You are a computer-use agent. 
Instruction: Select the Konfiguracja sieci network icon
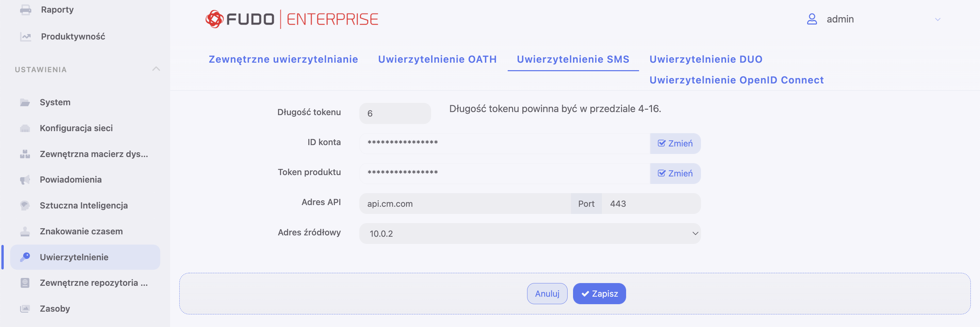pos(25,128)
